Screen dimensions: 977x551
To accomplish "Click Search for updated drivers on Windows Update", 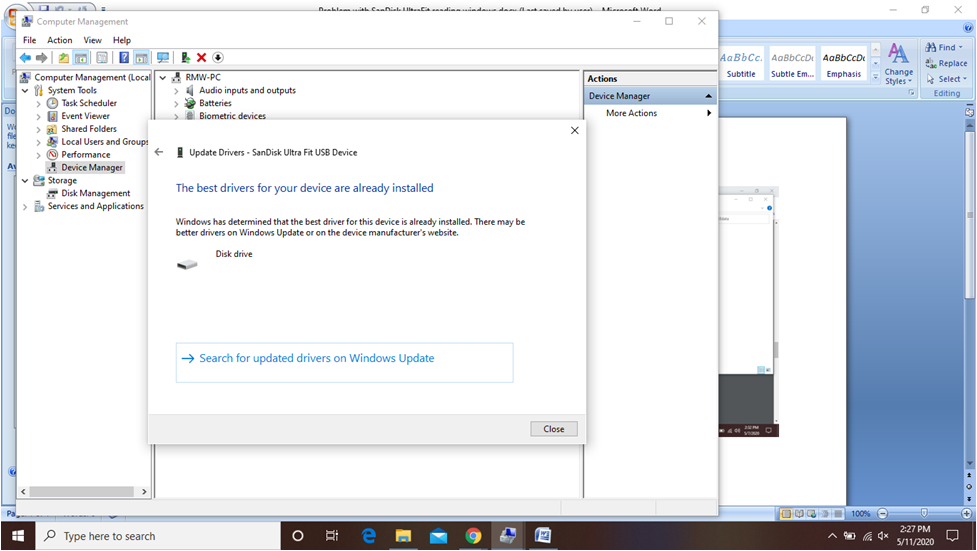I will coord(345,362).
